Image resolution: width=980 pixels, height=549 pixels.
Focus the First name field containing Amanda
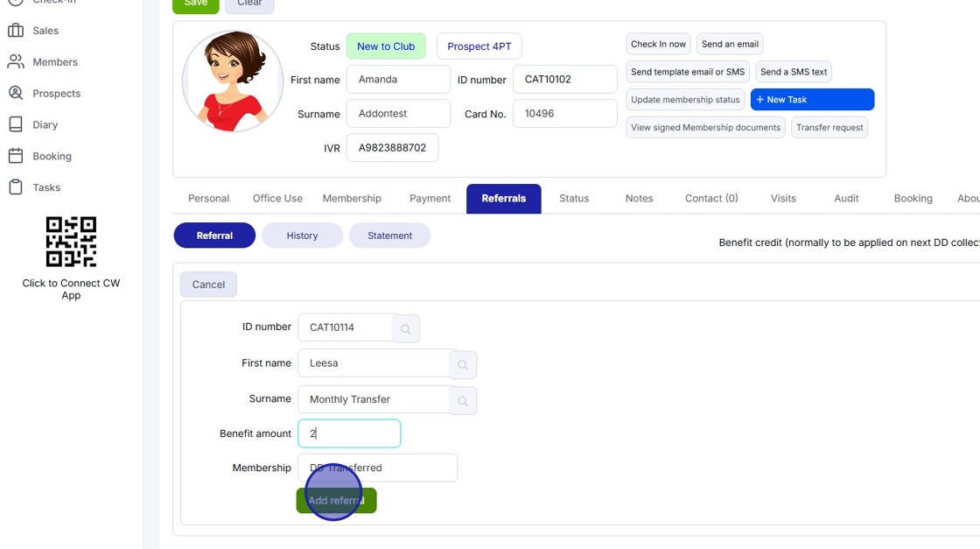(x=398, y=80)
